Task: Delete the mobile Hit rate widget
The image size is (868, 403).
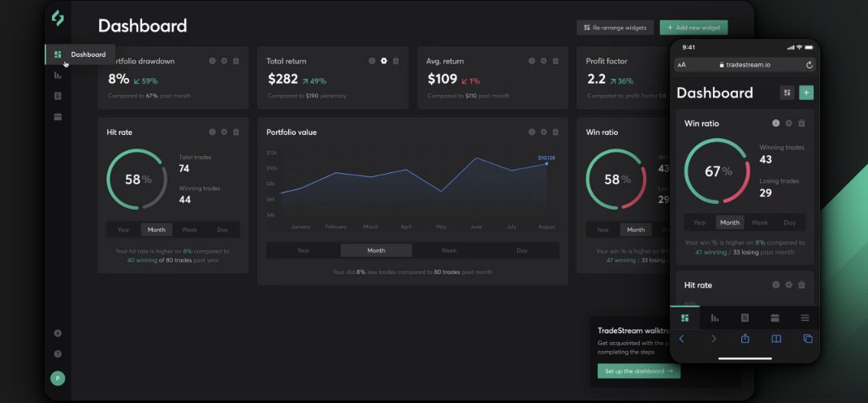Action: pyautogui.click(x=801, y=285)
